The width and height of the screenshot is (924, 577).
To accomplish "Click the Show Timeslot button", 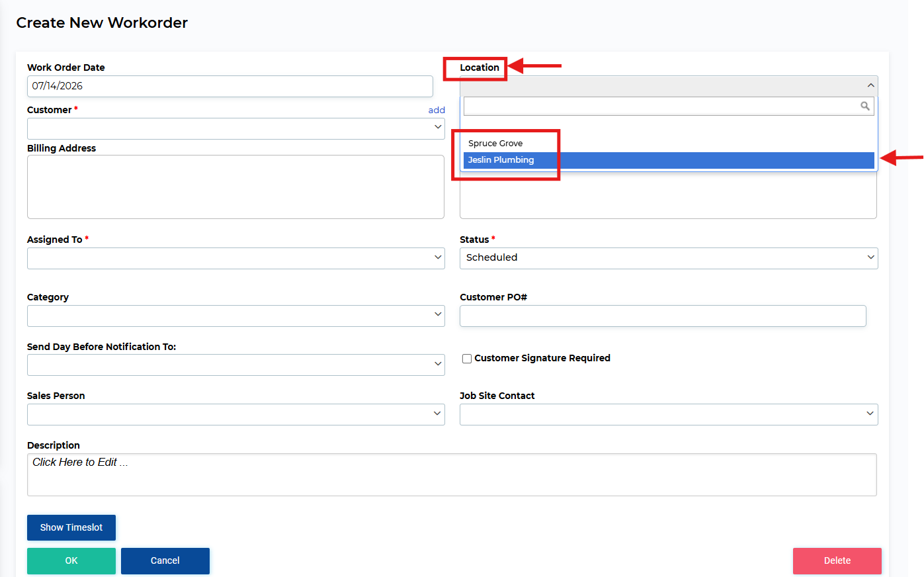I will point(71,527).
